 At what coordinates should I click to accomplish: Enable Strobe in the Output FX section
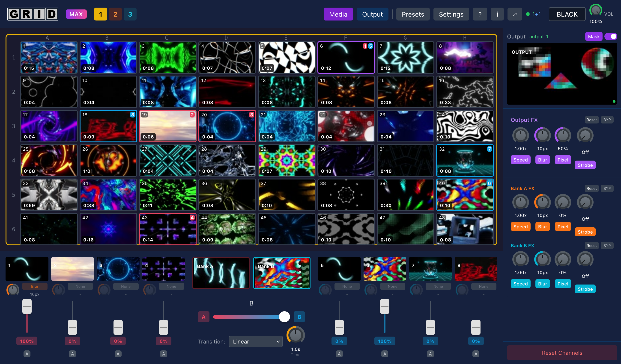585,165
